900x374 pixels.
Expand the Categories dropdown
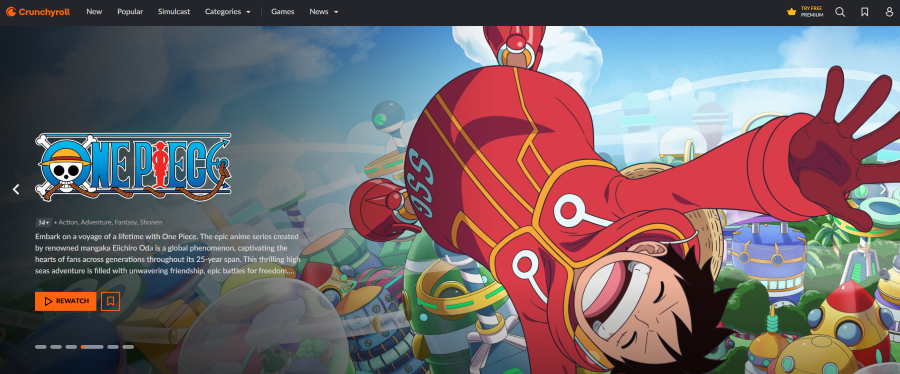coord(227,11)
